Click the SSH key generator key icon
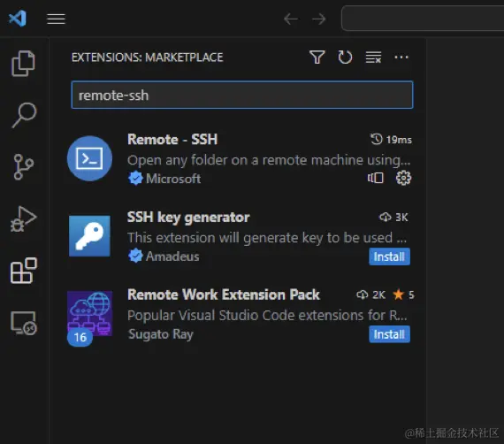Viewport: 504px width, 444px height. 89,236
